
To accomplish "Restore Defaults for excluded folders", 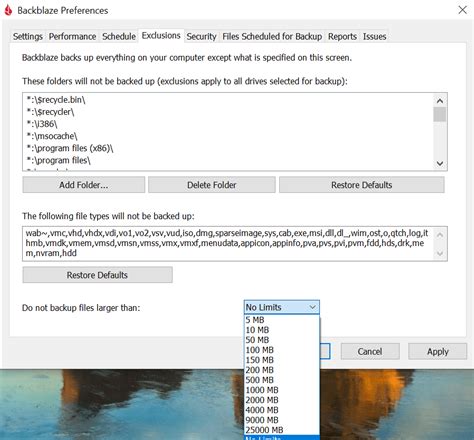I will tap(362, 185).
